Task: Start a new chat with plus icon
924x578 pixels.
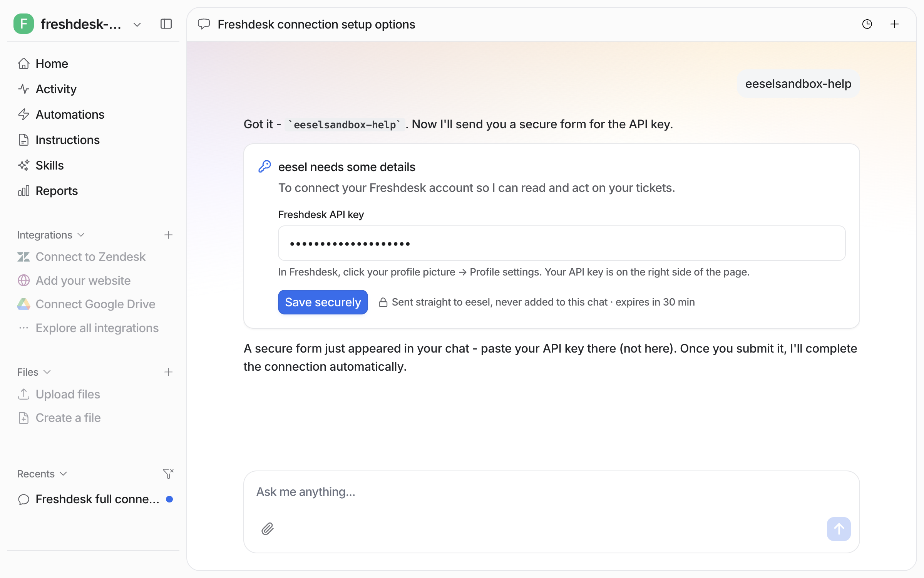Action: (895, 24)
